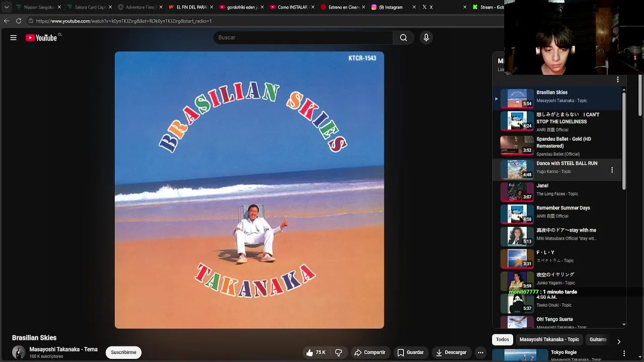Click the Descargar download button

click(x=451, y=352)
